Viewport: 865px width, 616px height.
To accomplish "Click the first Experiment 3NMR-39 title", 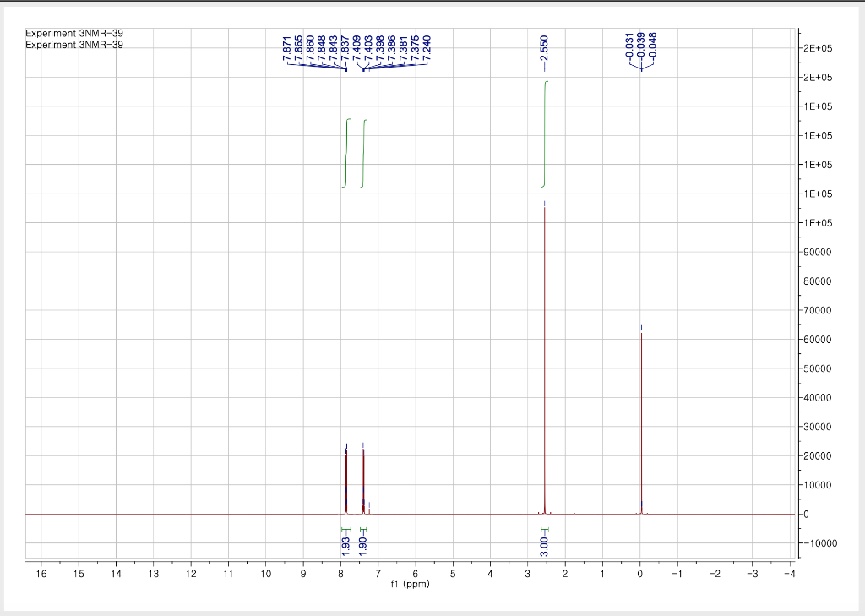I will click(x=73, y=34).
